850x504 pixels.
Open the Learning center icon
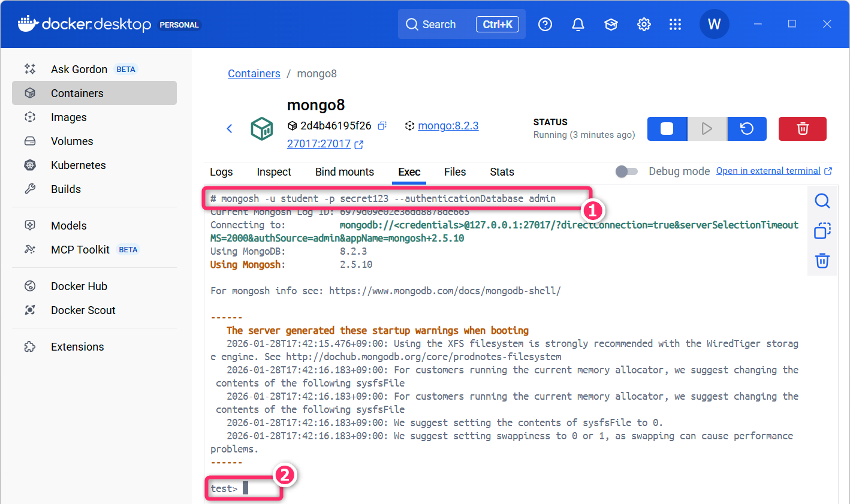611,25
